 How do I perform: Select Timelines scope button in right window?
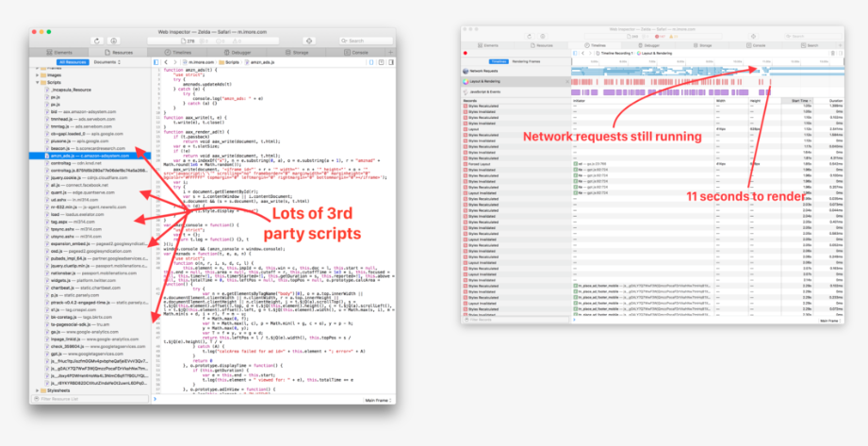tap(499, 61)
